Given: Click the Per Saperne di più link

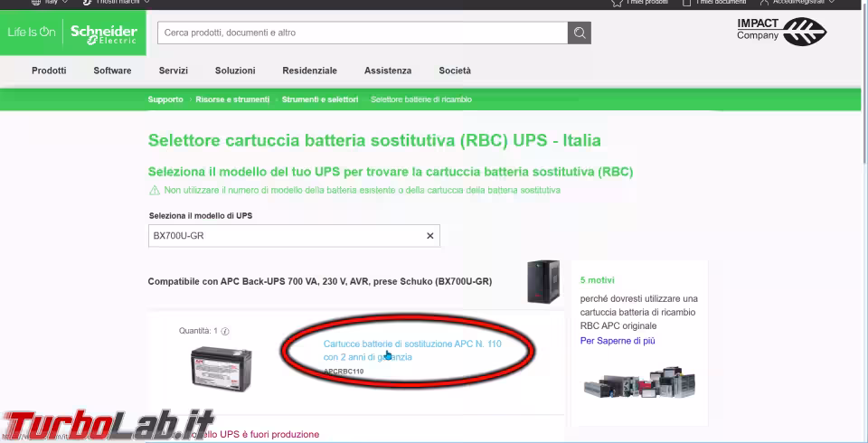Looking at the screenshot, I should tap(618, 341).
